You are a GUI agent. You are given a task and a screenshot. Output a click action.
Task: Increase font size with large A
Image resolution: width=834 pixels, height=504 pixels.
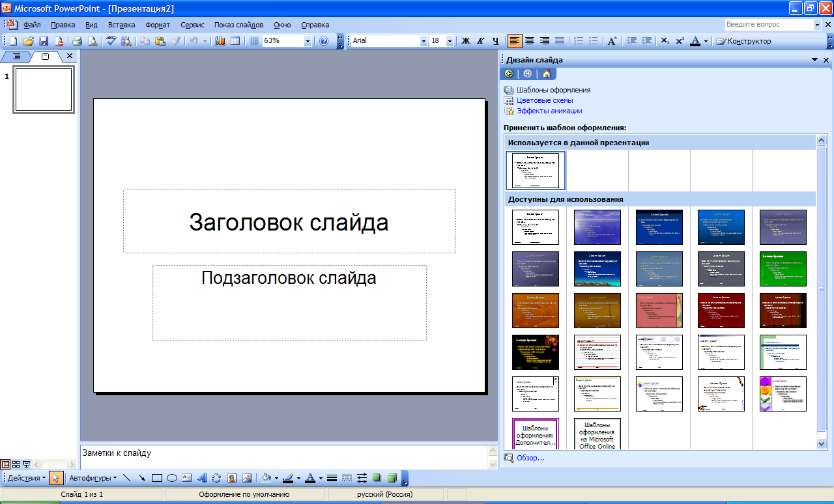click(612, 41)
